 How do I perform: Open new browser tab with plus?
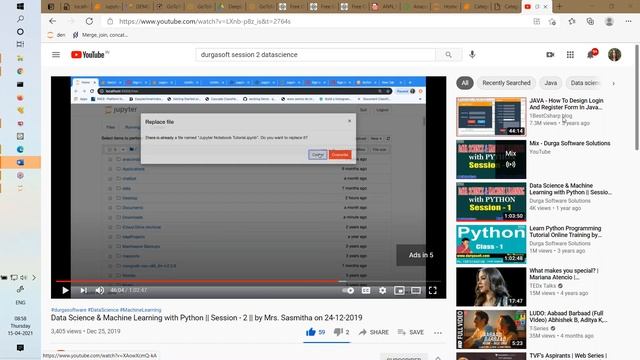pos(560,7)
